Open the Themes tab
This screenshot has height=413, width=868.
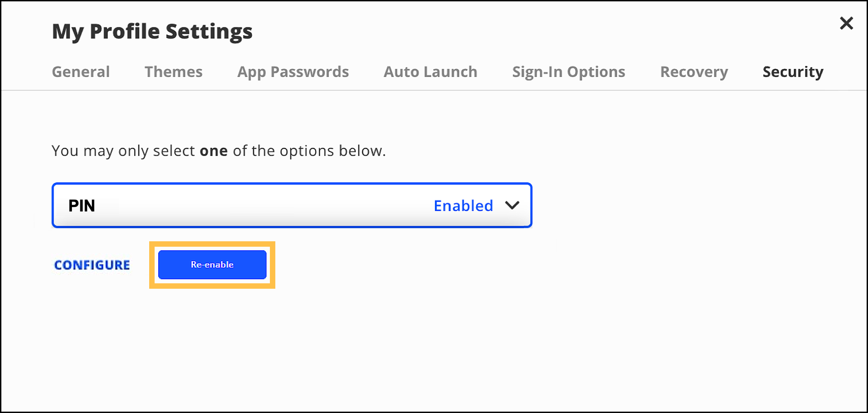173,71
